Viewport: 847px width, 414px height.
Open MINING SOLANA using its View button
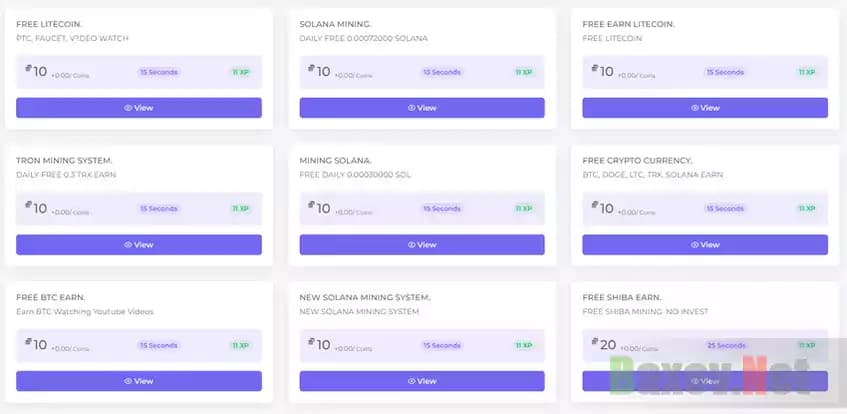(422, 244)
